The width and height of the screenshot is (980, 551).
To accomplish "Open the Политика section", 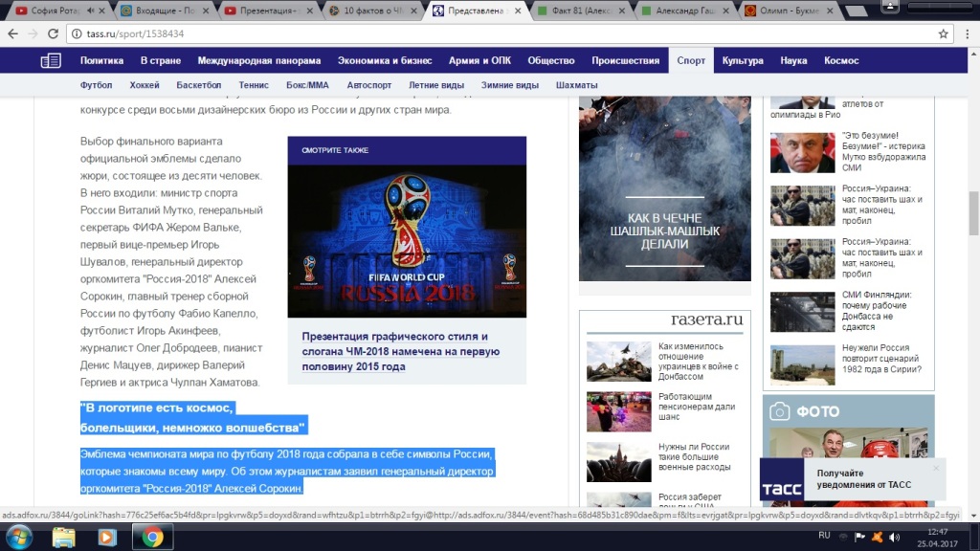I will (101, 60).
